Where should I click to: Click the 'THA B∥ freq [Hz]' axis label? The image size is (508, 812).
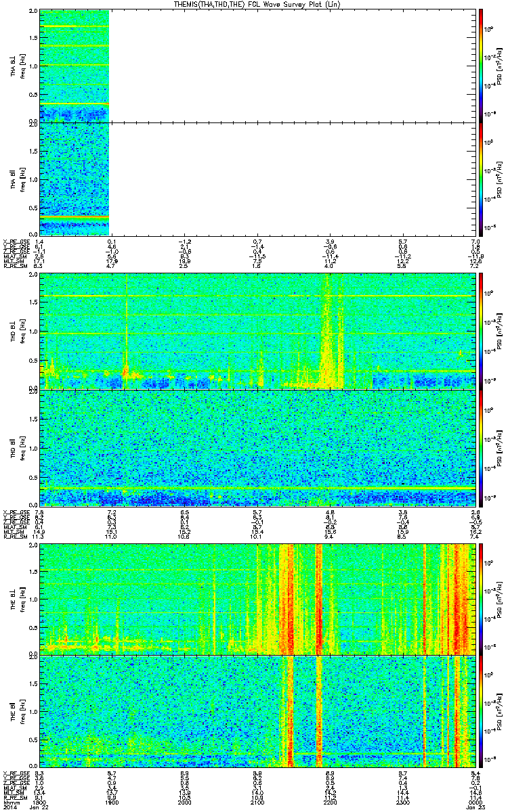tap(17, 179)
